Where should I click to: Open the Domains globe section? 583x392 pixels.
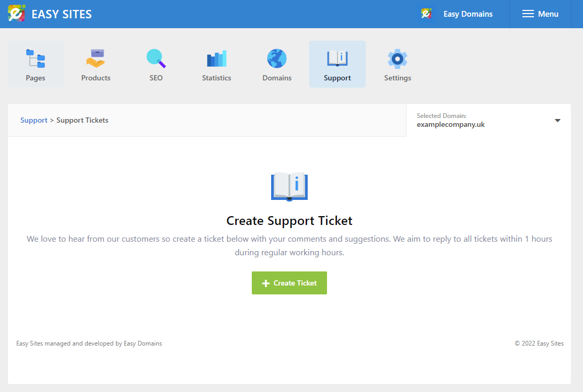coord(277,64)
